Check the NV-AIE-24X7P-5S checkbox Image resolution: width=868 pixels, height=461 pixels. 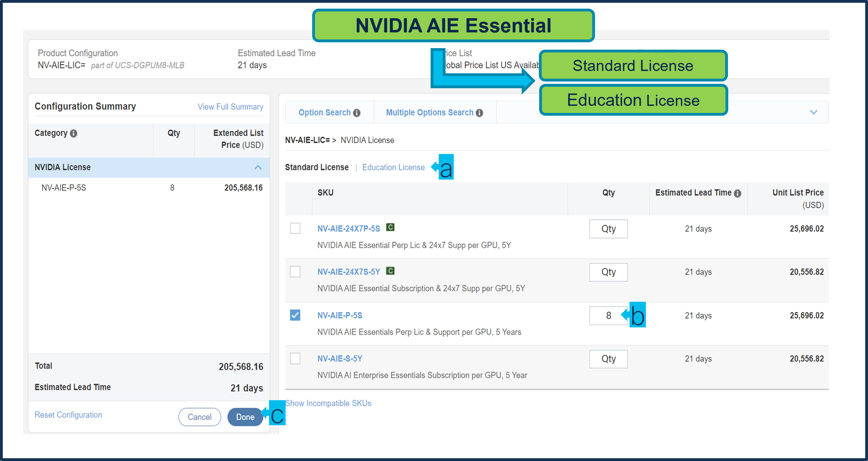(295, 228)
